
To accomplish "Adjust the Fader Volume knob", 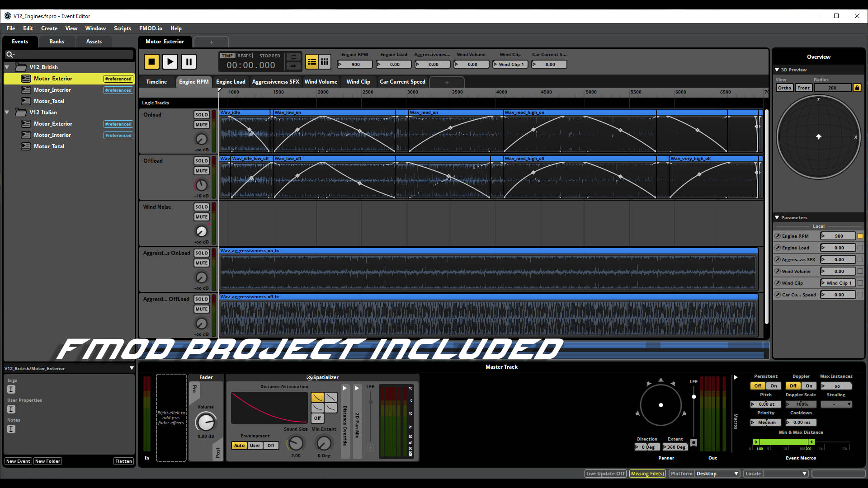I will click(x=206, y=422).
